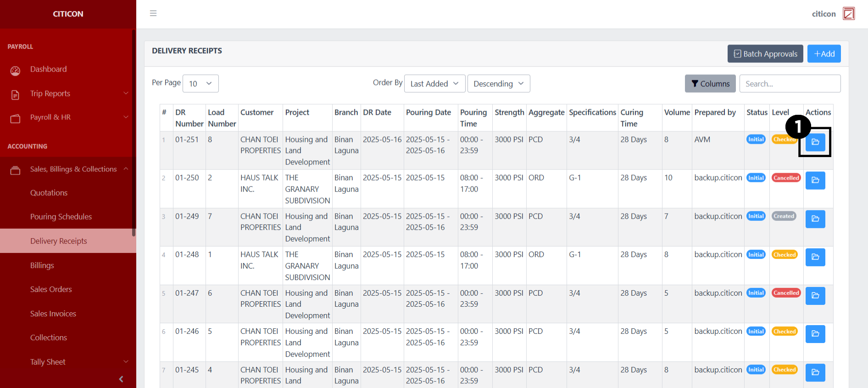Open the Last Added order dropdown

[x=434, y=84]
